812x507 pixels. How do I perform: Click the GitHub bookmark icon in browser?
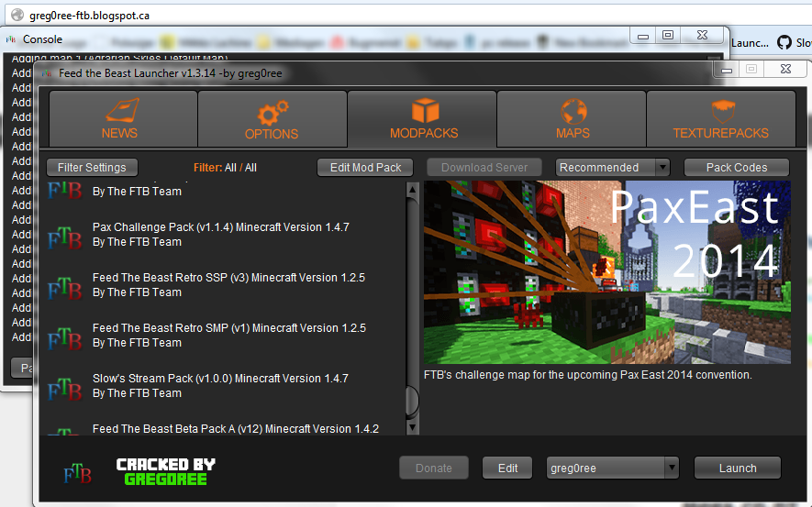784,42
